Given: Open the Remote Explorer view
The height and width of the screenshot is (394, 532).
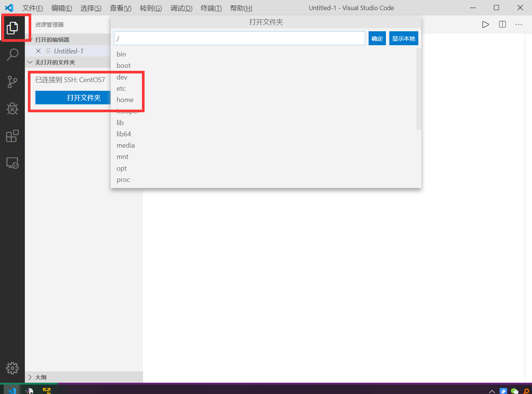Looking at the screenshot, I should coord(12,163).
